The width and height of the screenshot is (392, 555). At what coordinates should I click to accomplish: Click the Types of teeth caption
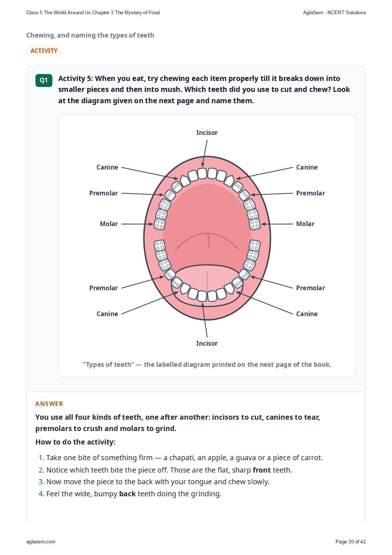tap(207, 365)
